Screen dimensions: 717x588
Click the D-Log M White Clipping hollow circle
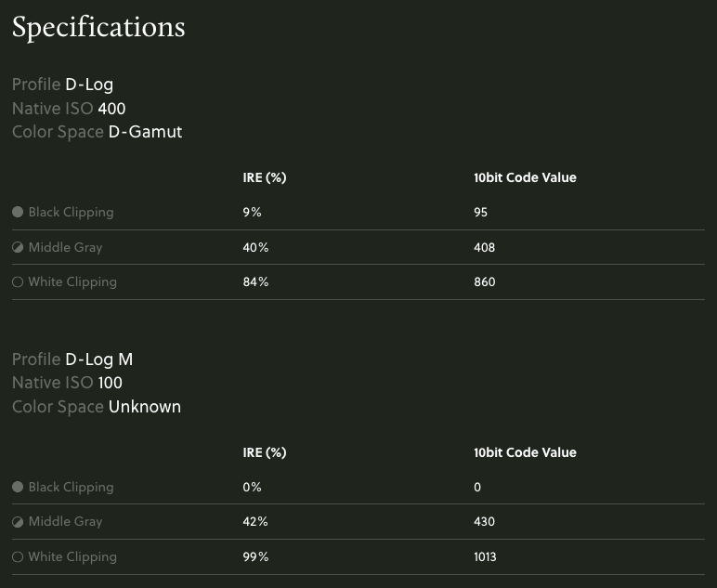(18, 556)
